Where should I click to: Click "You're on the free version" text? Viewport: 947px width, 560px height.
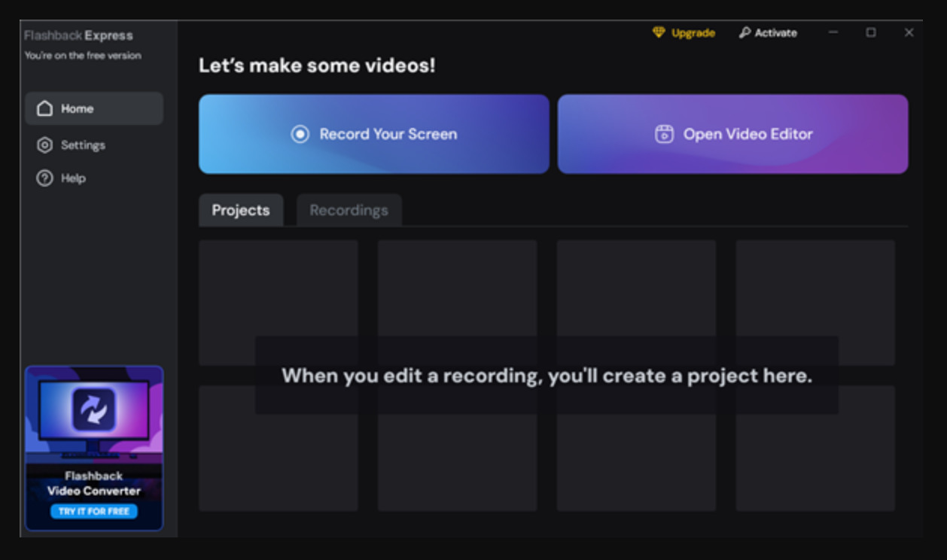coord(83,55)
